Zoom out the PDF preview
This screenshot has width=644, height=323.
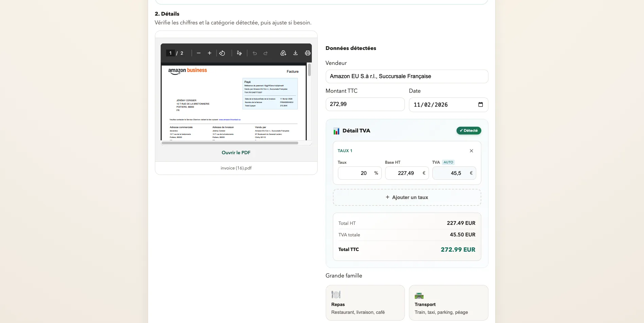click(199, 53)
